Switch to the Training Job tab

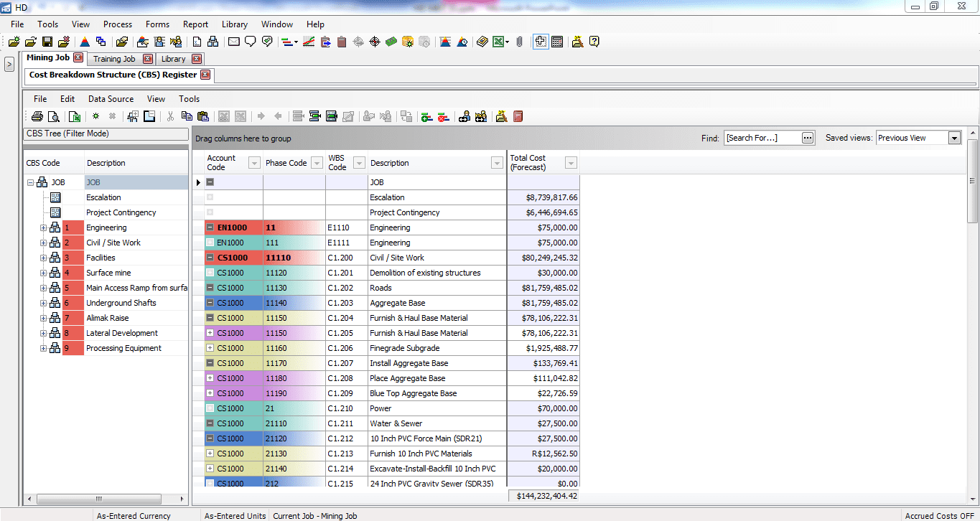(116, 58)
